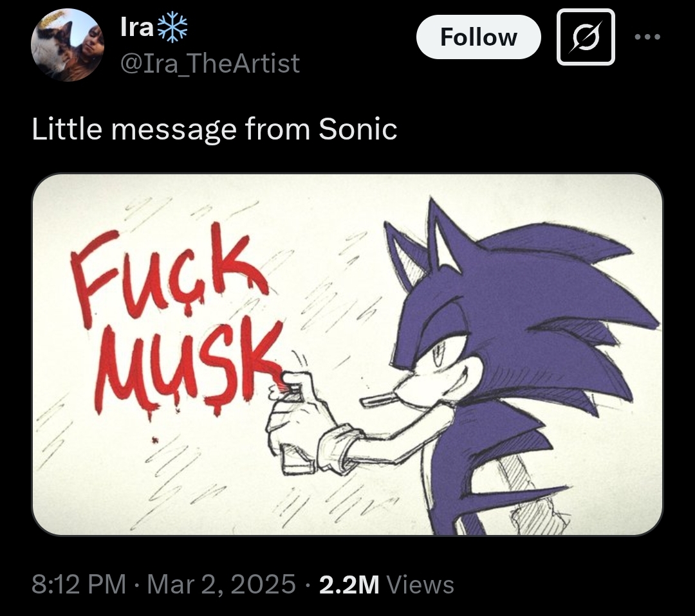Select the "Little message from Sonic" tweet text
The image size is (695, 616).
[x=214, y=129]
